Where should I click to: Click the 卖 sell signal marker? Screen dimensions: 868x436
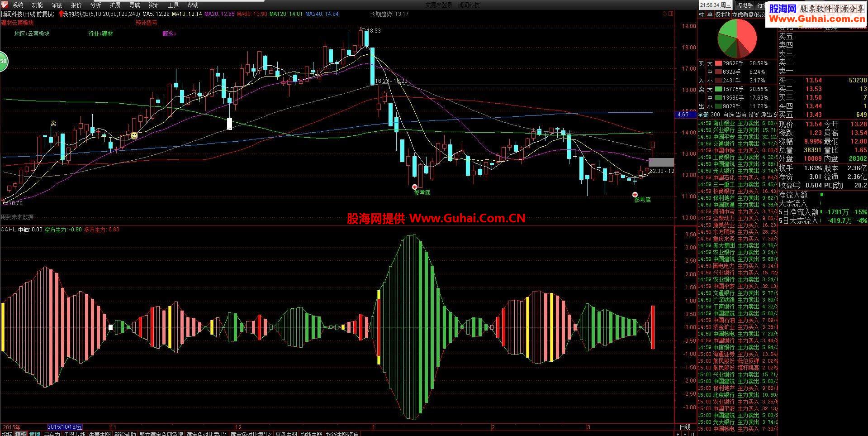click(x=53, y=123)
